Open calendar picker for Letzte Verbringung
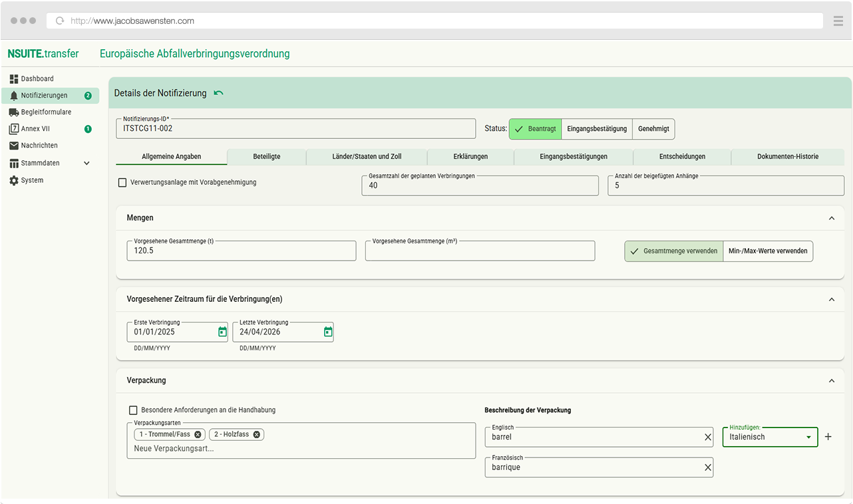853x504 pixels. pyautogui.click(x=328, y=332)
